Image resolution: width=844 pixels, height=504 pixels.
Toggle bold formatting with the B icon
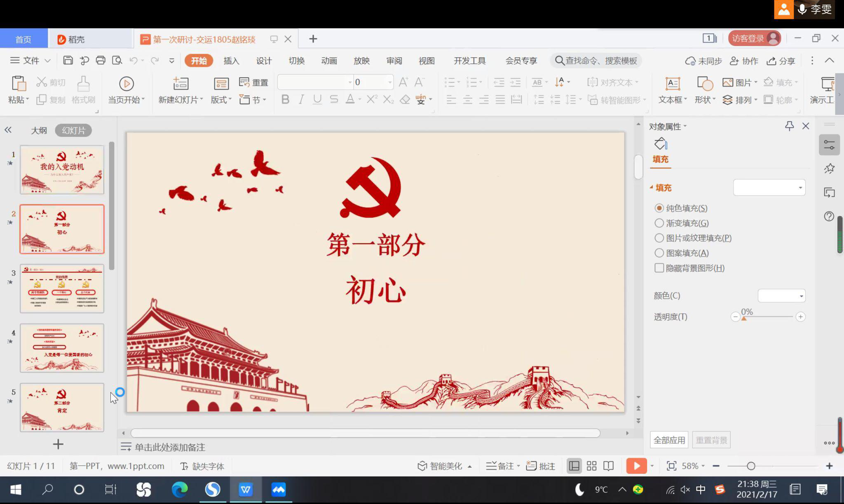(285, 99)
